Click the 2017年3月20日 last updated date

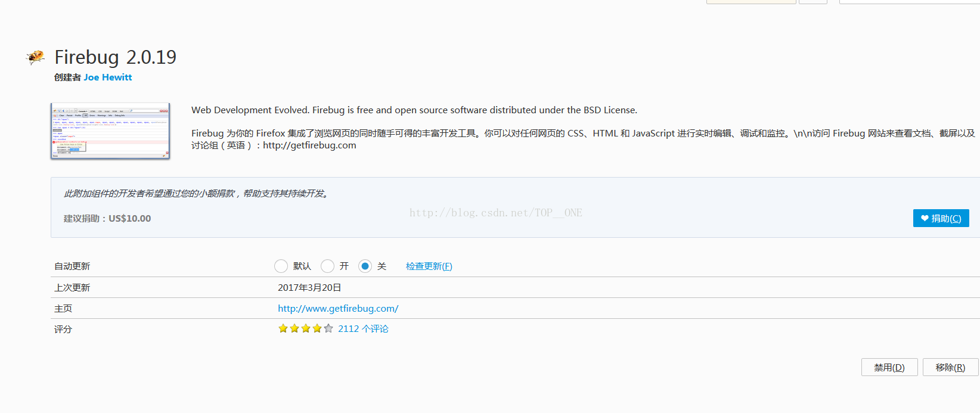point(309,287)
